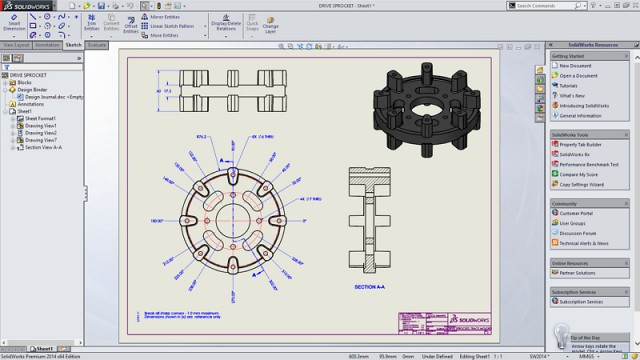Collapse the Getting Started panel section

626,56
